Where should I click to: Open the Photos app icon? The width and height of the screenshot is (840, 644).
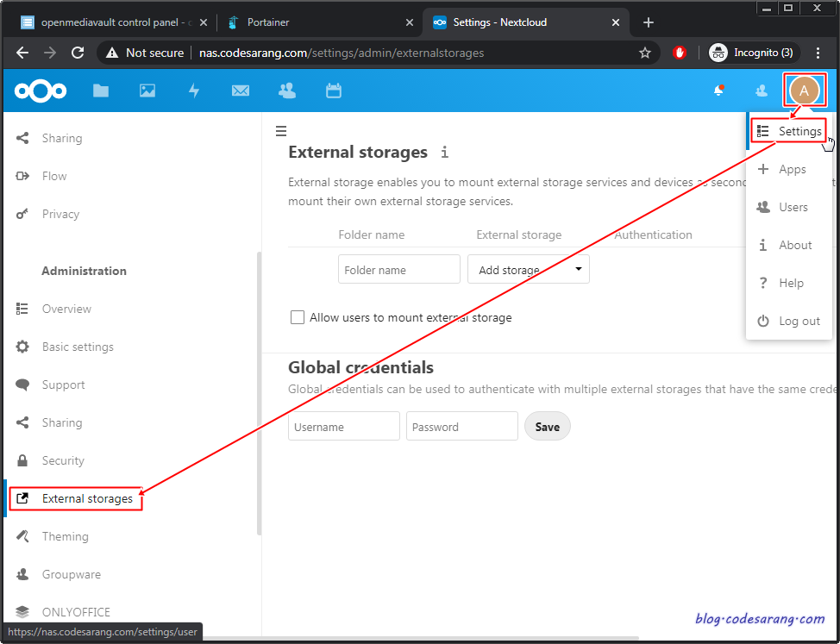tap(147, 91)
